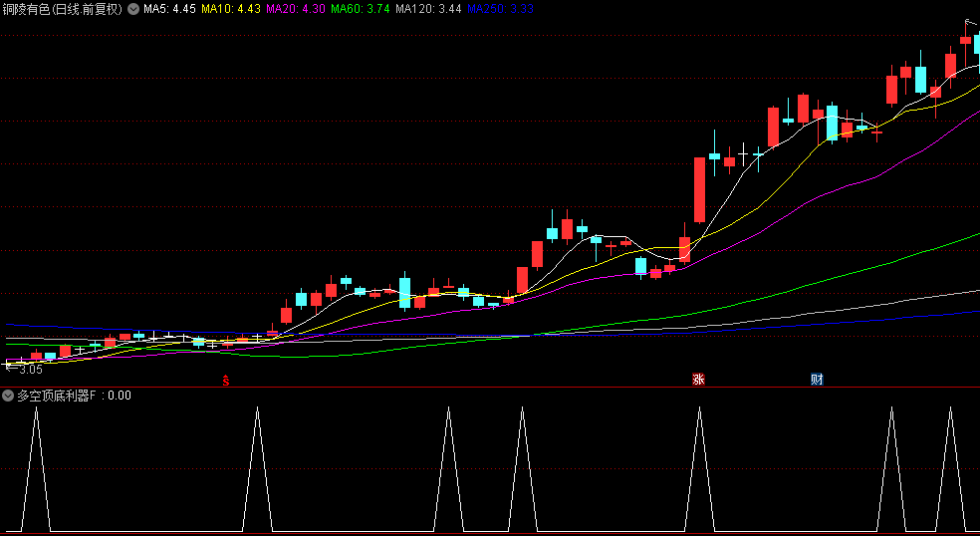The width and height of the screenshot is (980, 536).
Task: Click the red S signal marker
Action: [226, 380]
